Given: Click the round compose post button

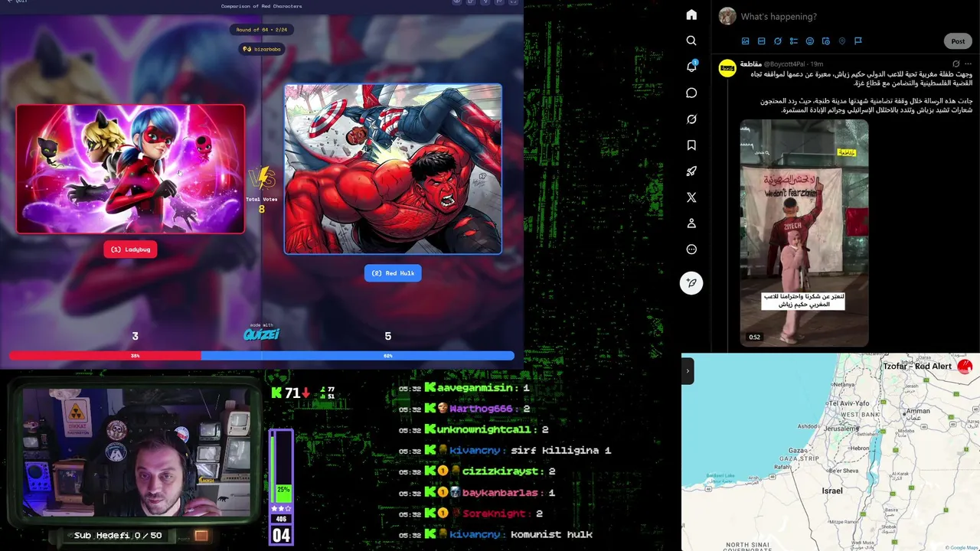Looking at the screenshot, I should pyautogui.click(x=691, y=282).
